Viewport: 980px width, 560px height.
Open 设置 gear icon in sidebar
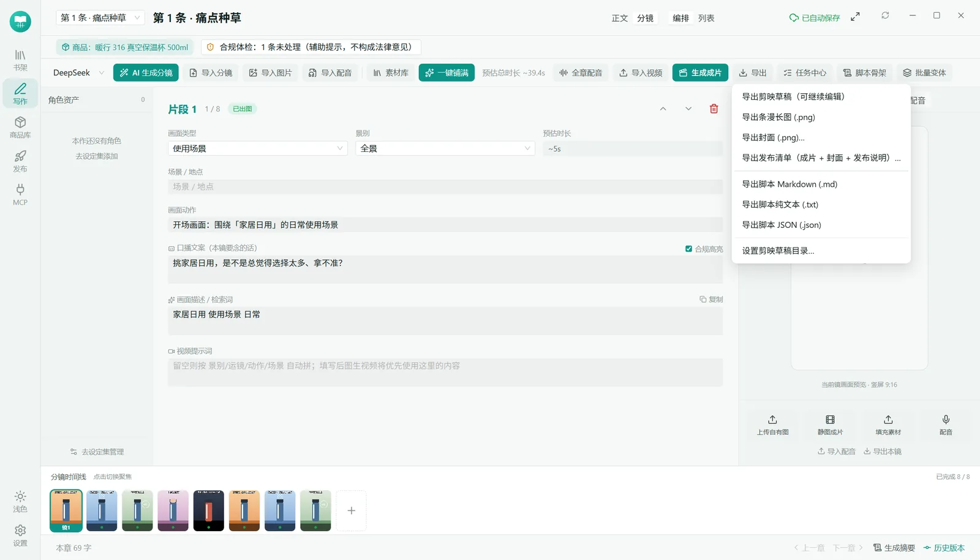pos(20,535)
